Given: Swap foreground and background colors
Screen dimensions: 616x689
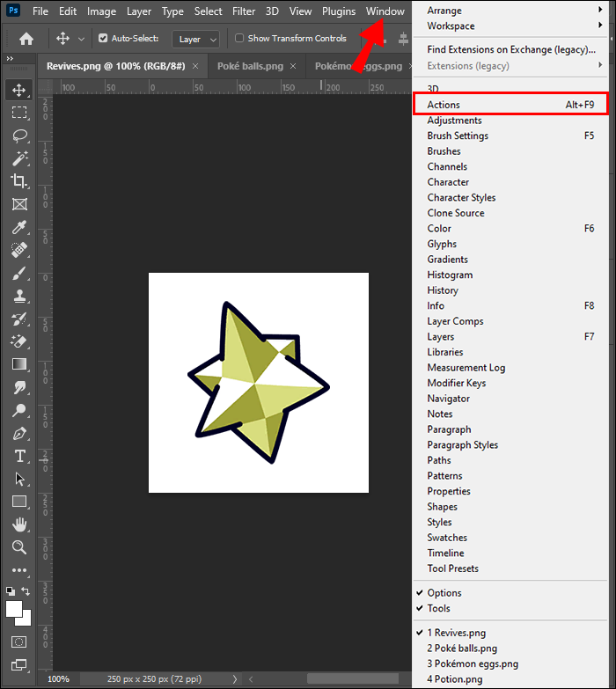Looking at the screenshot, I should [x=26, y=591].
